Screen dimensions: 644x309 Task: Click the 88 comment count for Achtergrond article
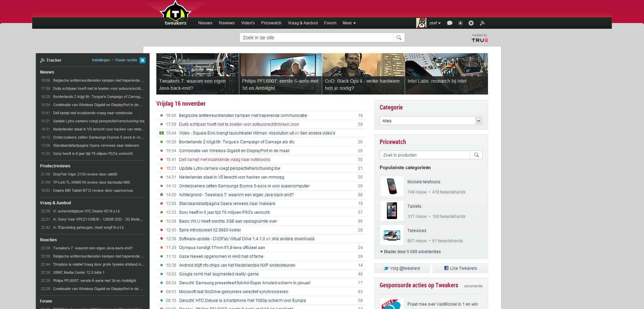(360, 195)
